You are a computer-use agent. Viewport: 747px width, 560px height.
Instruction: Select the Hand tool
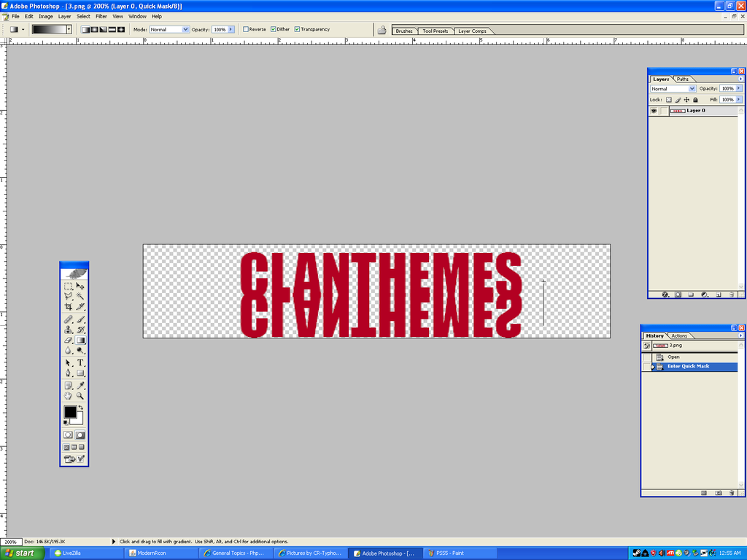tap(68, 396)
